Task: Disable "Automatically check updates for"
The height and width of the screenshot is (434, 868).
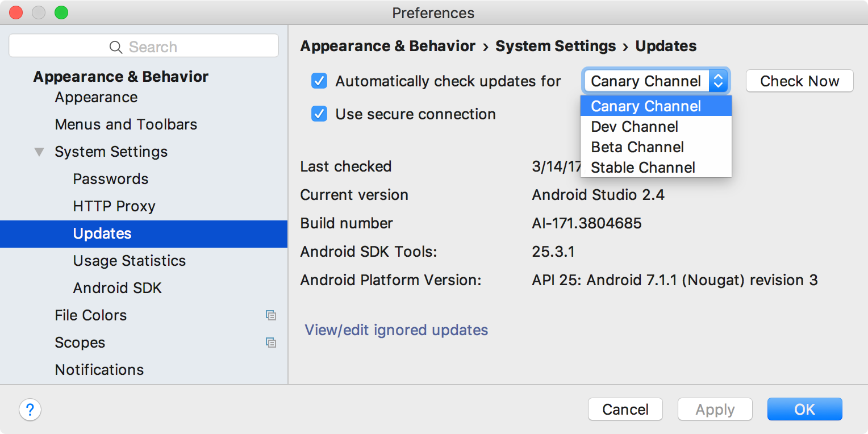Action: [319, 81]
